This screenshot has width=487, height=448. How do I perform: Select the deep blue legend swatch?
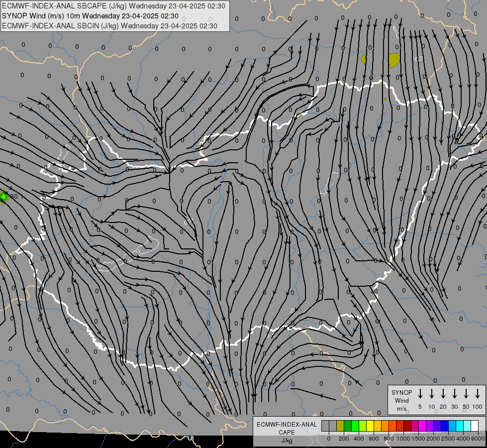[x=445, y=426]
